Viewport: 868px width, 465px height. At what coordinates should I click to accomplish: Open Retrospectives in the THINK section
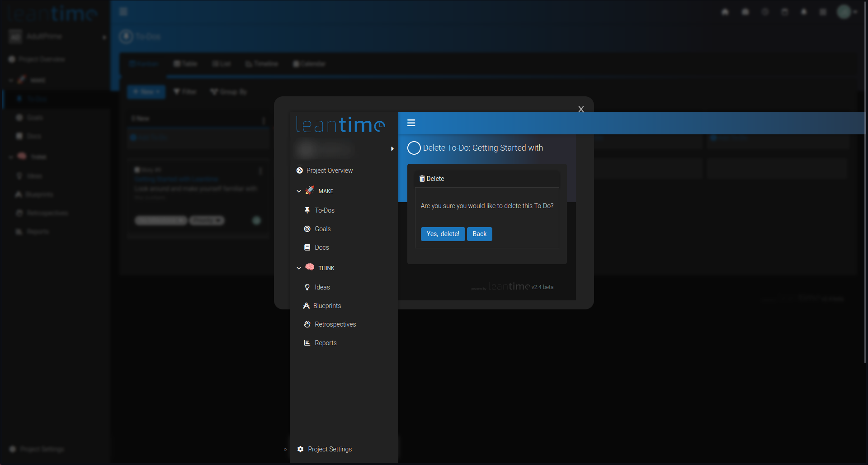[335, 324]
